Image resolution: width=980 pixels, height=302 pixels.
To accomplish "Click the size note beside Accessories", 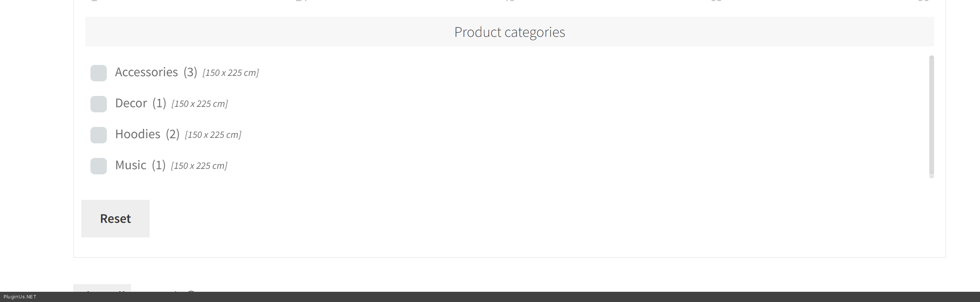I will 231,73.
